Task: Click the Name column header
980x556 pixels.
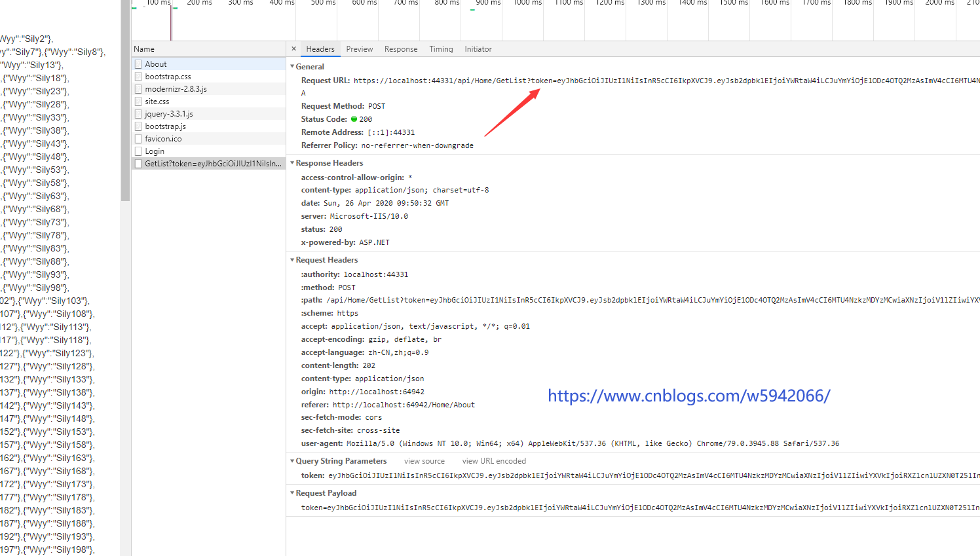Action: pyautogui.click(x=144, y=49)
